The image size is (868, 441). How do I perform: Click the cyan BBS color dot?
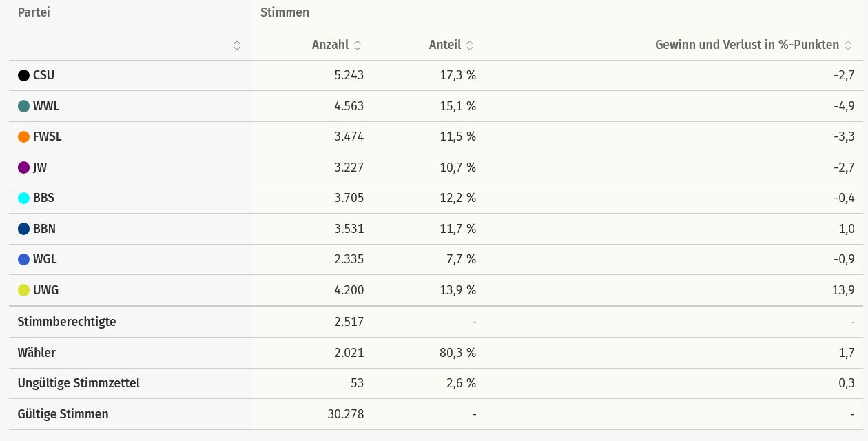pyautogui.click(x=23, y=198)
